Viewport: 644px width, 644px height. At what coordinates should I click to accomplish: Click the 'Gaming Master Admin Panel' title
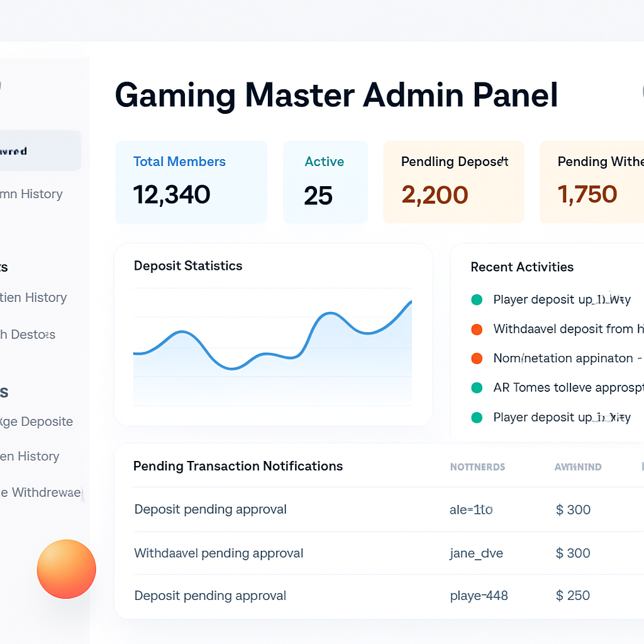click(336, 95)
